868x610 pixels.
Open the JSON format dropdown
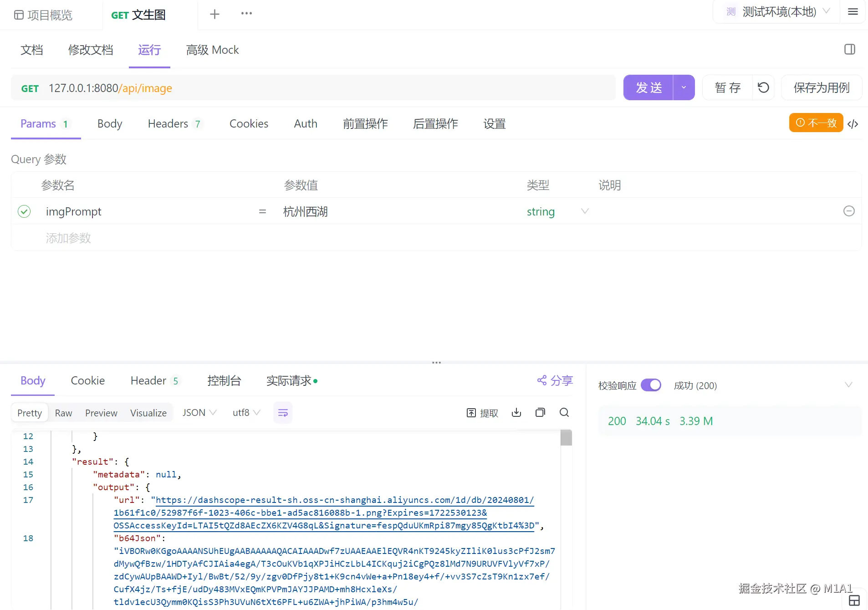(x=199, y=413)
